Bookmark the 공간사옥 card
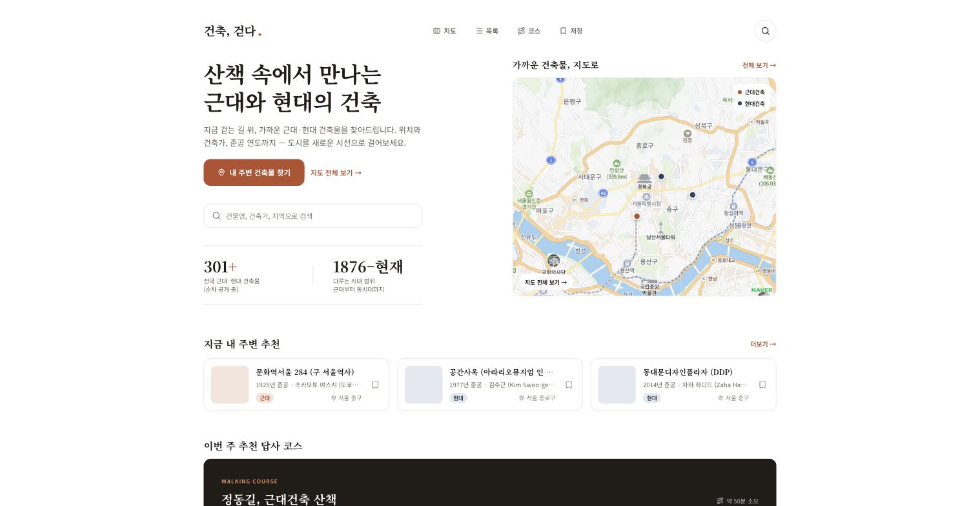This screenshot has height=506, width=980. 569,385
